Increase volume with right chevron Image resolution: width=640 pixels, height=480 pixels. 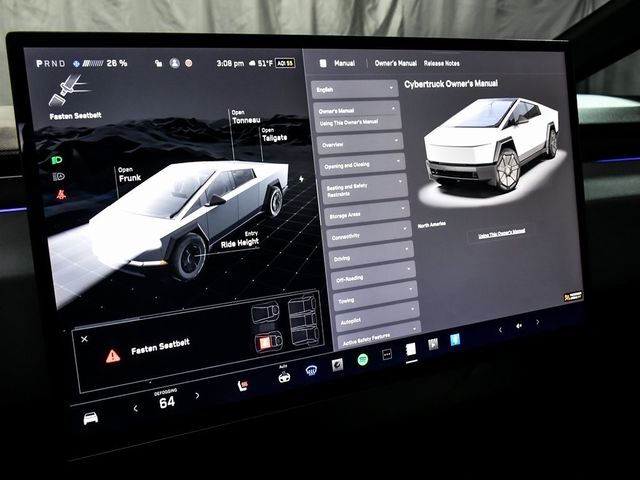pyautogui.click(x=538, y=322)
